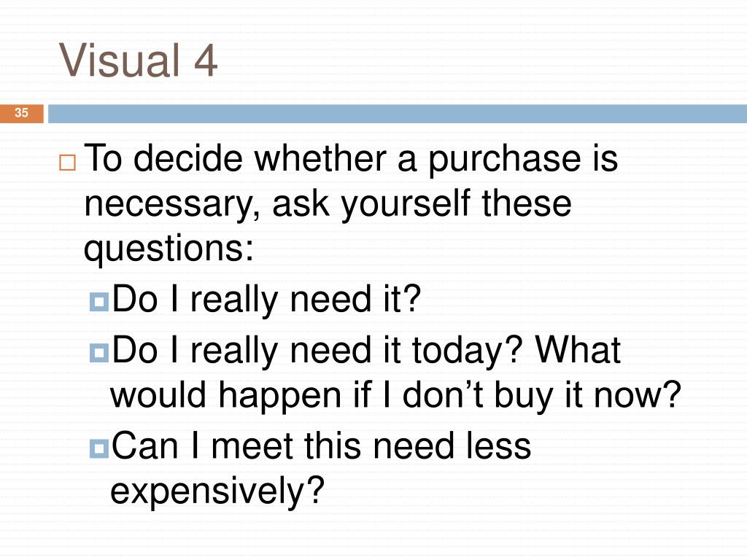747x560 pixels.
Task: Click the word 'expensively?'
Action: (x=217, y=492)
